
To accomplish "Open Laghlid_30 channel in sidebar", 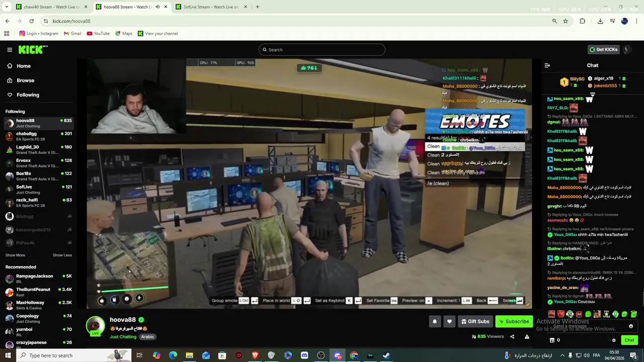I will tap(38, 150).
